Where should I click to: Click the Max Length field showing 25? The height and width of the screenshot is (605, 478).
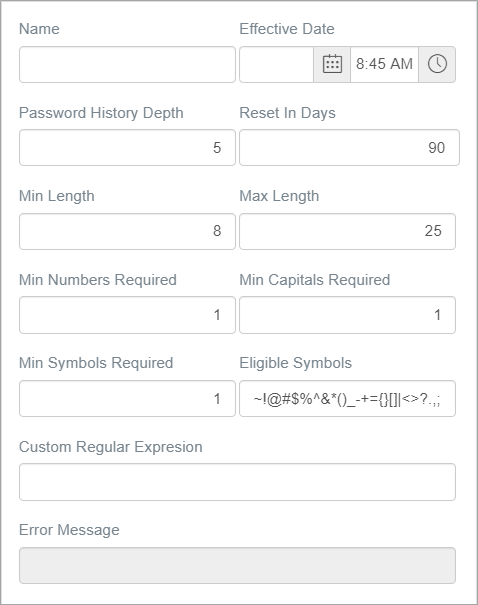tap(348, 231)
